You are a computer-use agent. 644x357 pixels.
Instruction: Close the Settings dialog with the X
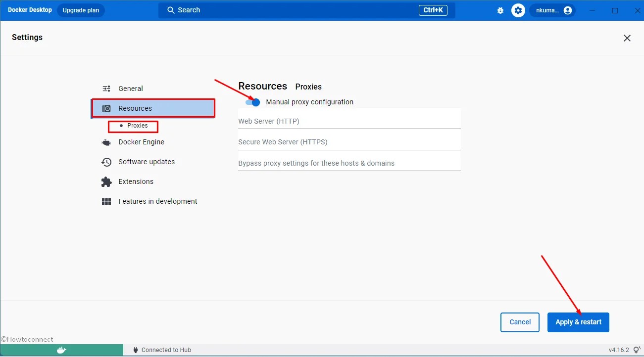(627, 38)
